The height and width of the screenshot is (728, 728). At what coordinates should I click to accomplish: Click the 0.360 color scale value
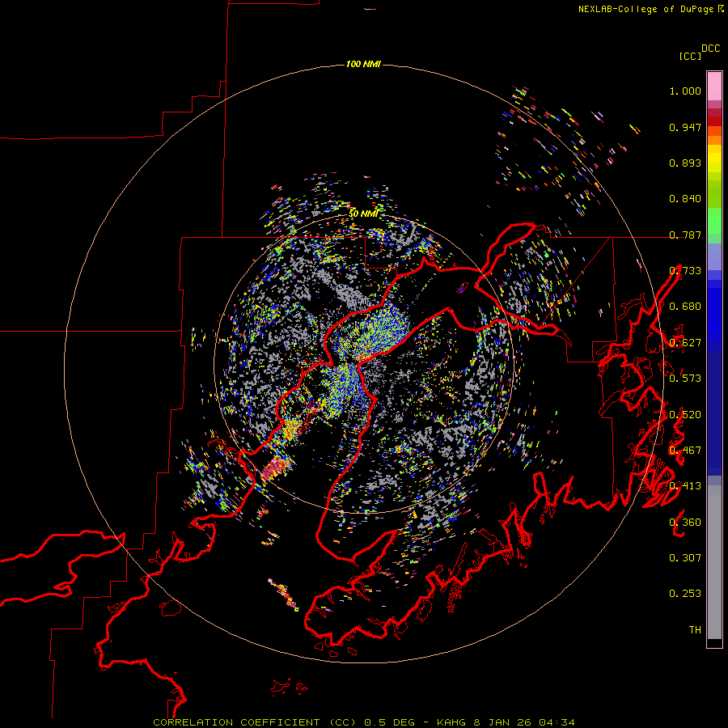click(685, 523)
